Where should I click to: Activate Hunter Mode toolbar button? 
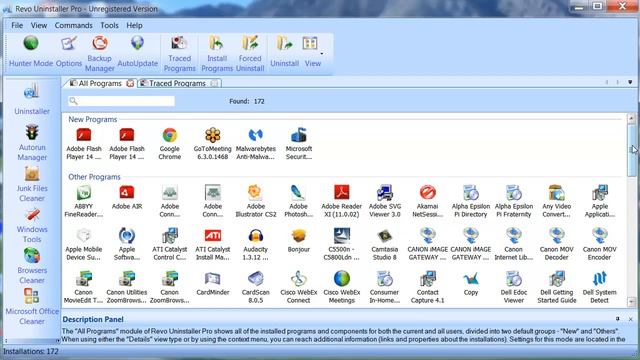tap(31, 51)
